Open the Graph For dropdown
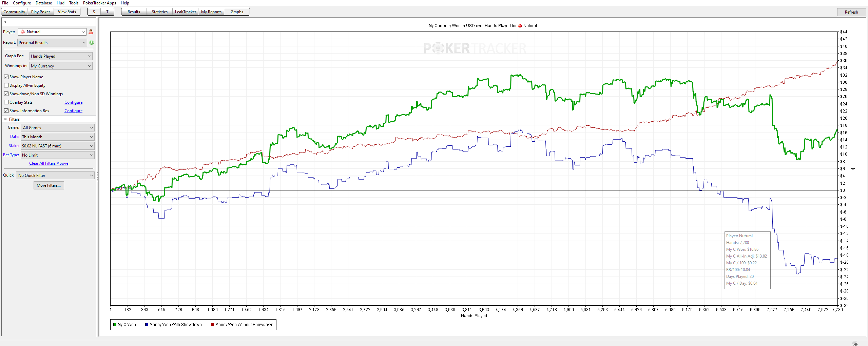Viewport: 868px width, 346px height. click(x=61, y=56)
